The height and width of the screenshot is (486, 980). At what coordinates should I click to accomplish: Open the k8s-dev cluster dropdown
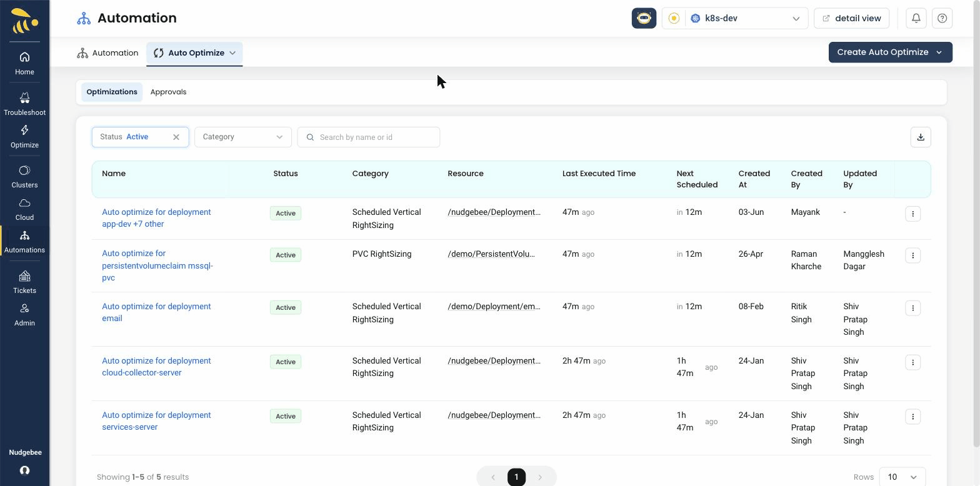[x=747, y=18]
